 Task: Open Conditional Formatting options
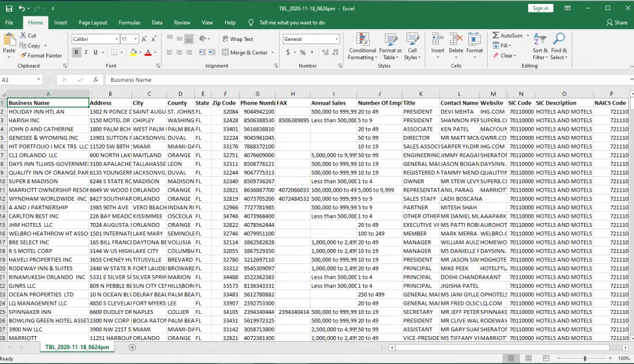[x=362, y=46]
